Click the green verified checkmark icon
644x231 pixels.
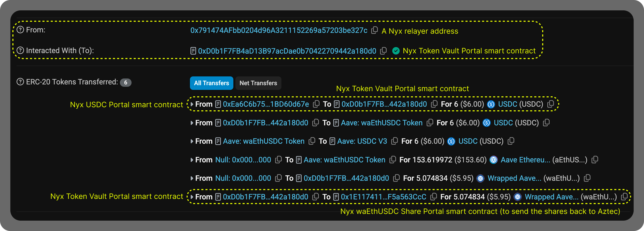(396, 51)
